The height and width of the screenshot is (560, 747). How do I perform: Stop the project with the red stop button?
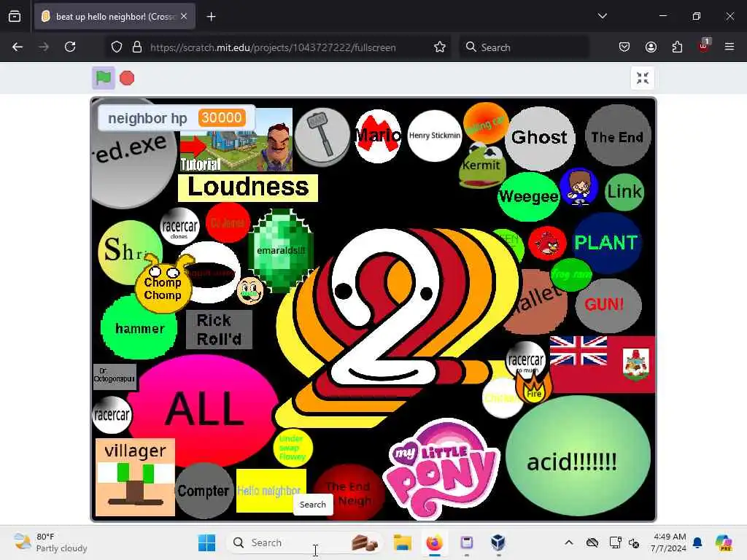(x=127, y=78)
